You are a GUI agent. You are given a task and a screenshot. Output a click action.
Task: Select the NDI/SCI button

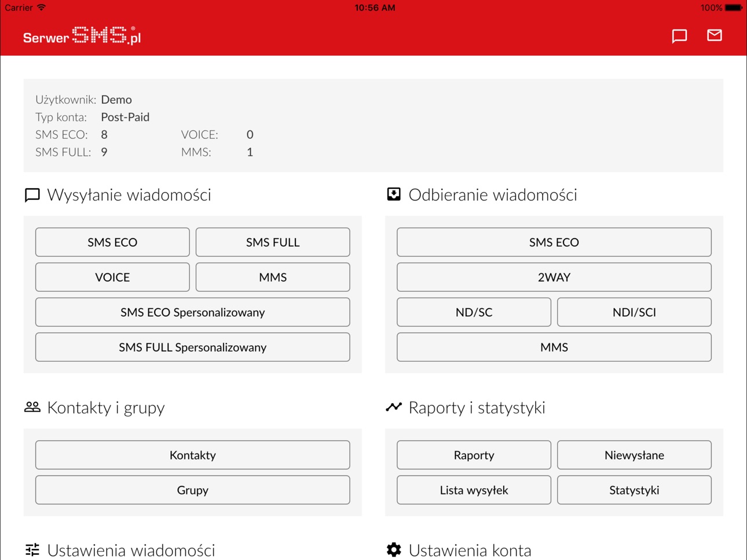tap(634, 312)
